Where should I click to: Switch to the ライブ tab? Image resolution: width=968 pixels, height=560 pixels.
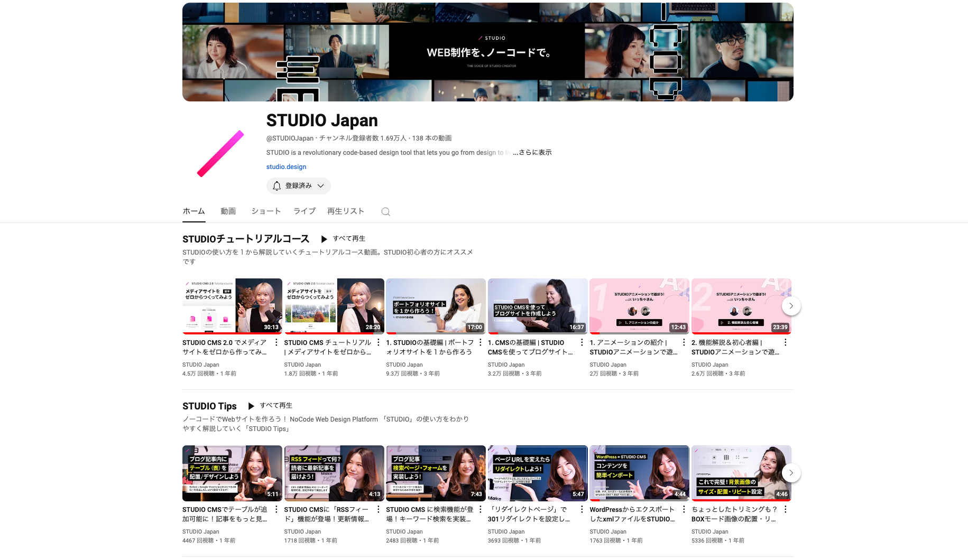[x=305, y=211]
